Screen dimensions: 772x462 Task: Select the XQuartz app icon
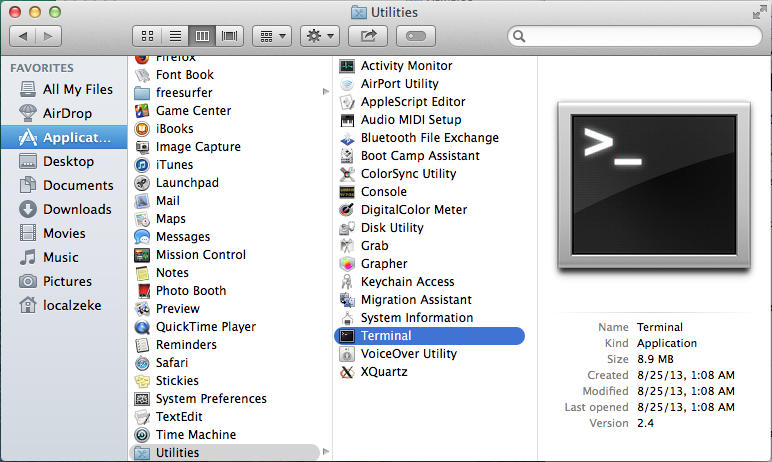click(x=347, y=372)
